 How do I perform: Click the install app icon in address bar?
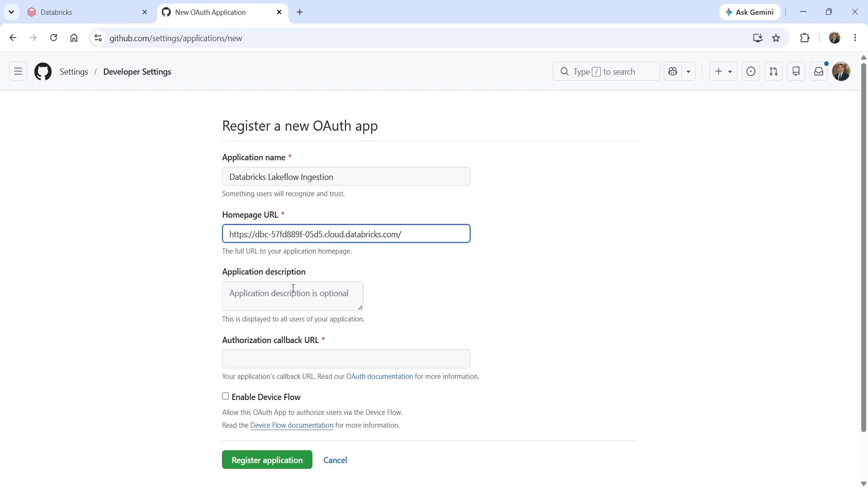tap(758, 38)
